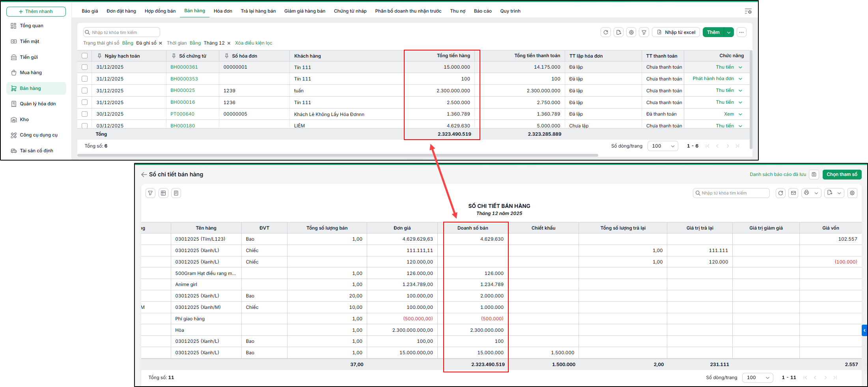Viewport: 868px width, 387px height.
Task: Focus the report keyword search field
Action: pyautogui.click(x=731, y=193)
